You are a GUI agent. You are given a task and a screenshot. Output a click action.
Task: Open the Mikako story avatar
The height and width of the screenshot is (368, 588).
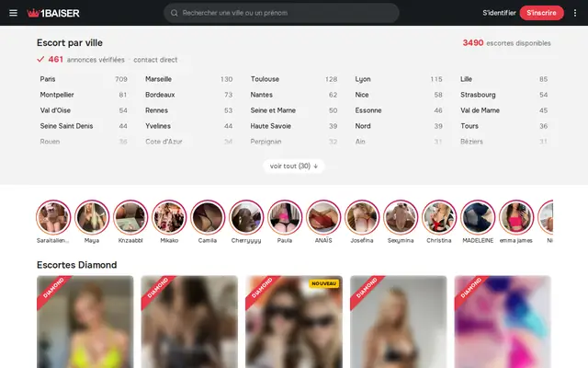[169, 217]
